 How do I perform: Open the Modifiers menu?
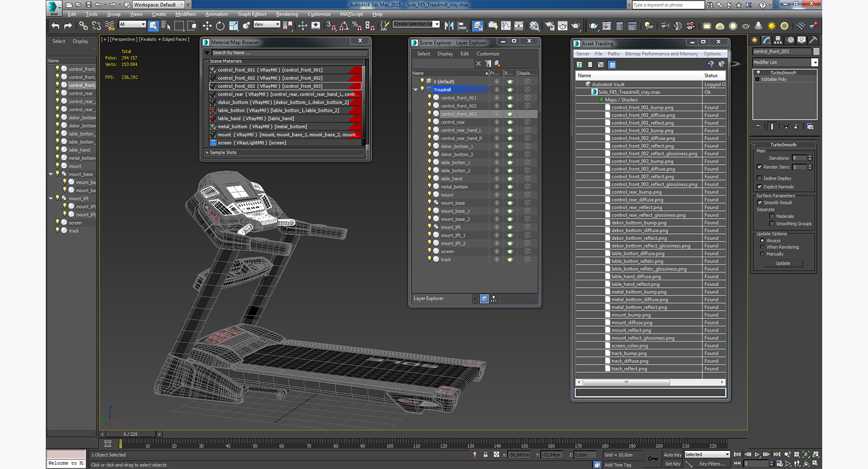coord(185,14)
